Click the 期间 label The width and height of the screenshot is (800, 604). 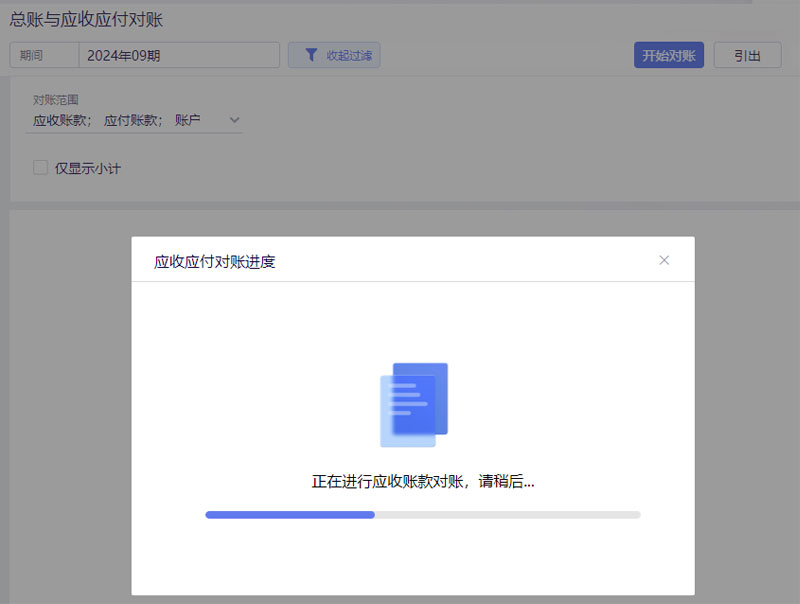coord(31,55)
